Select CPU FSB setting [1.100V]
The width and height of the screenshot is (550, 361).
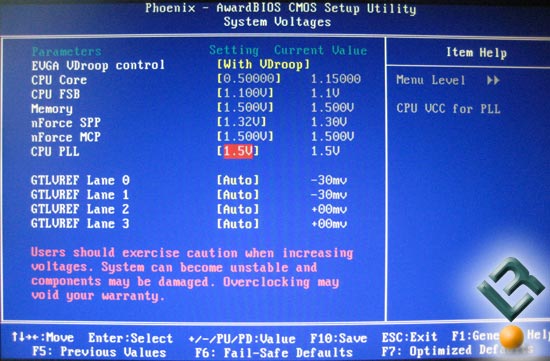[245, 93]
